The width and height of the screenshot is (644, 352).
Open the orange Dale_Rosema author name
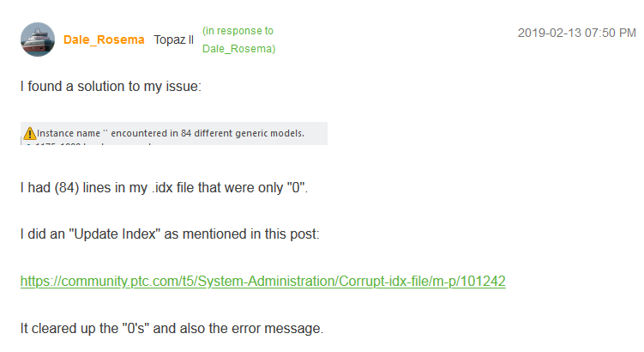104,40
